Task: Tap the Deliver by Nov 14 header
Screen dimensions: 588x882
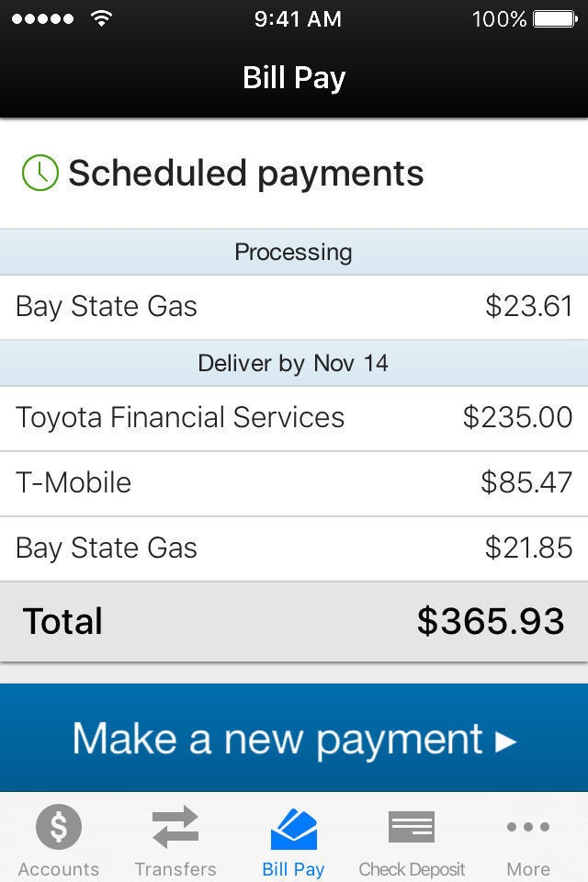Action: tap(294, 363)
